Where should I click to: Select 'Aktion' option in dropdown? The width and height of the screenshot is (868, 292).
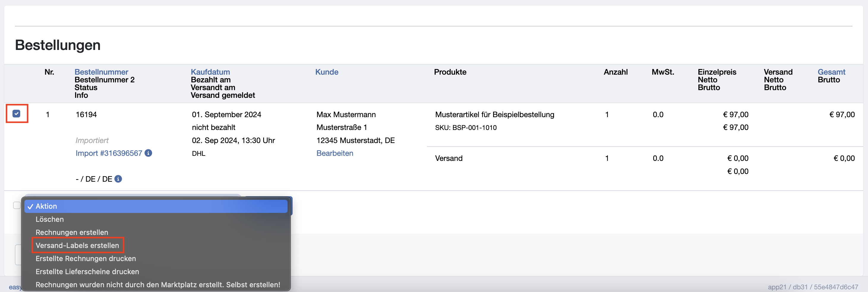click(x=156, y=206)
